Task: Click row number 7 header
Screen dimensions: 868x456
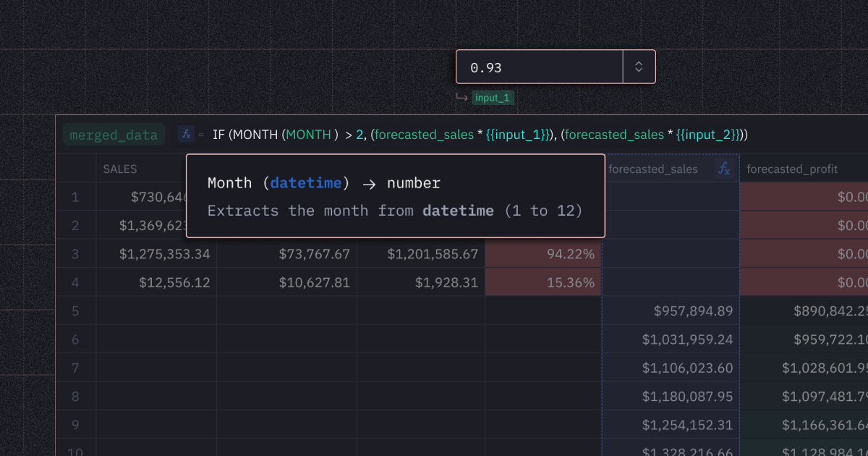Action: pos(75,368)
